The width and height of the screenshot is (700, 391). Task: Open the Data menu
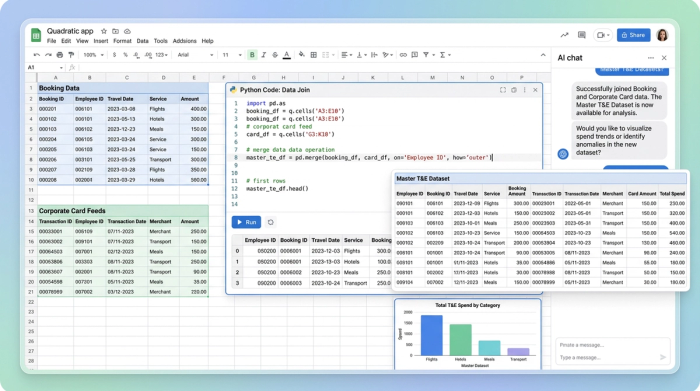point(142,41)
